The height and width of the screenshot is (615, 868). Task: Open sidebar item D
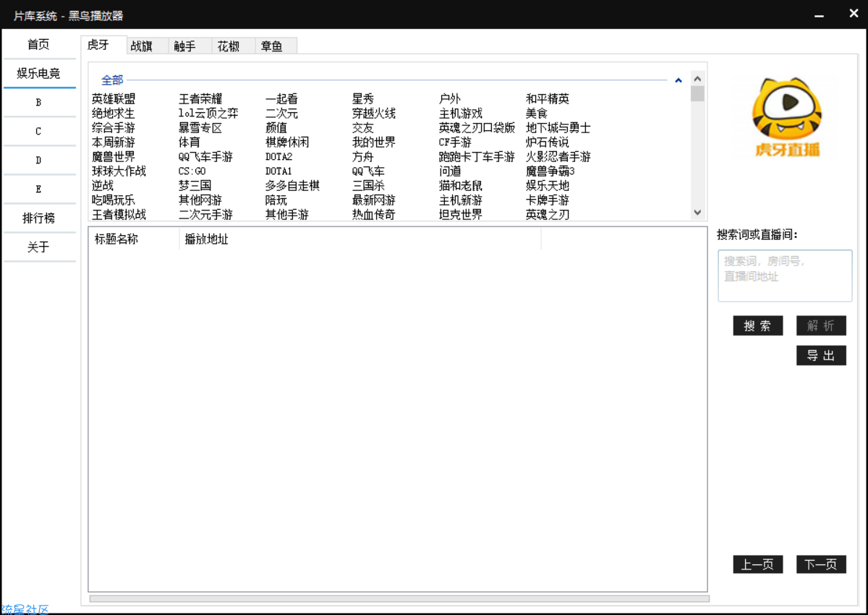[39, 161]
